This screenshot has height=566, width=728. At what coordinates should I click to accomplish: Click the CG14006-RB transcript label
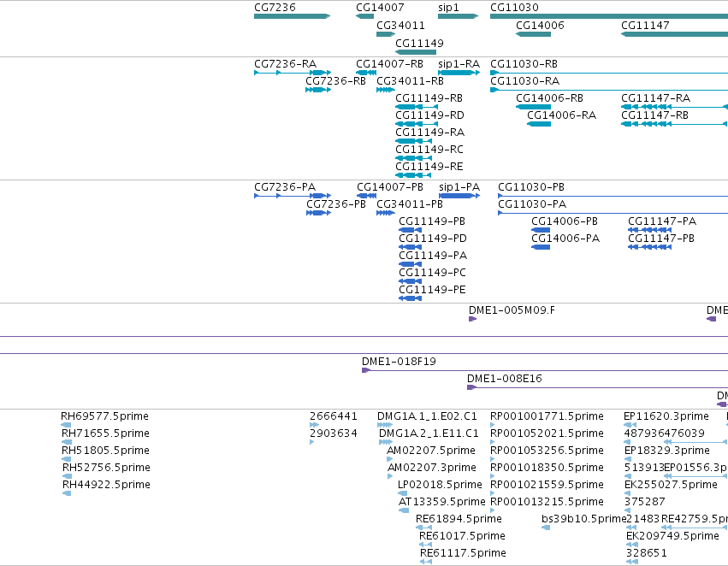pyautogui.click(x=549, y=97)
